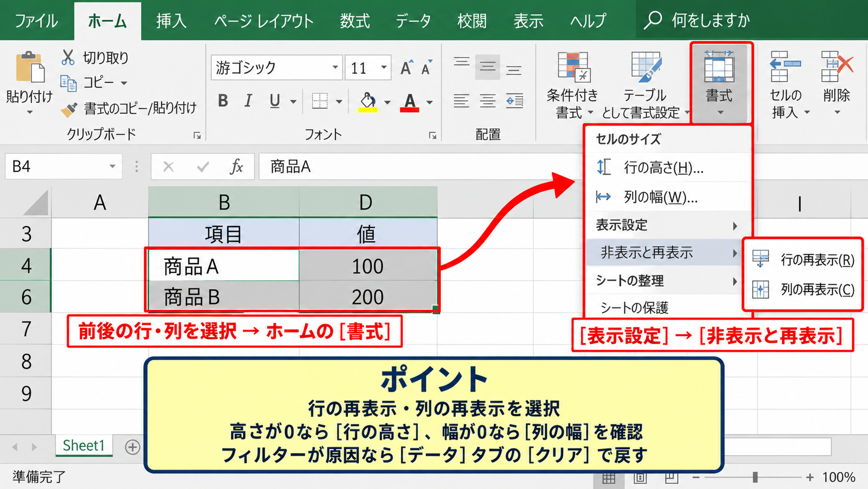Open the font size 11 dropdown
This screenshot has width=868, height=489.
(x=384, y=68)
